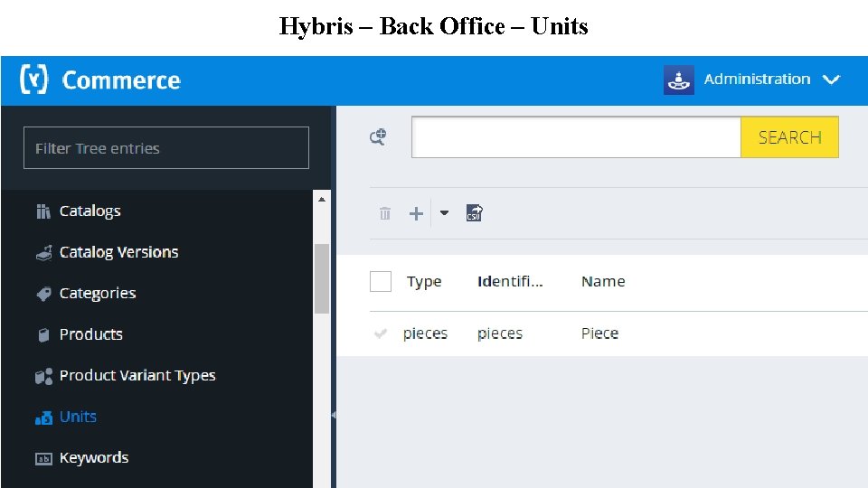Click the yellow SEARCH button
The image size is (868, 488).
pos(789,137)
